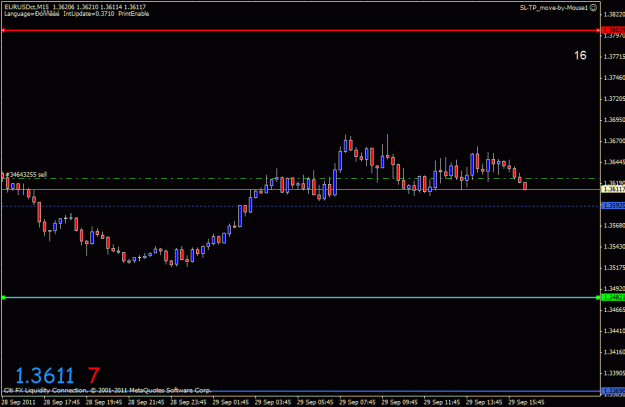
Task: Select the green dash-dot sell order line
Action: [x=301, y=179]
